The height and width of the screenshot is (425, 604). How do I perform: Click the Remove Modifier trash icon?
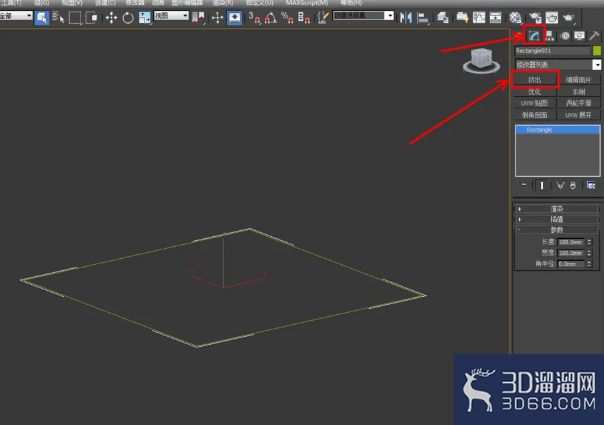(572, 185)
